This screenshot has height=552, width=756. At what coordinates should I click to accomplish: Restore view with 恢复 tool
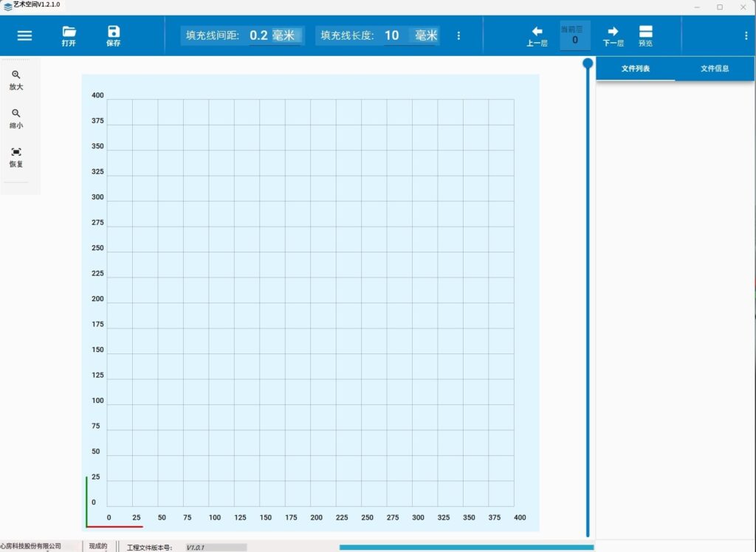click(16, 158)
